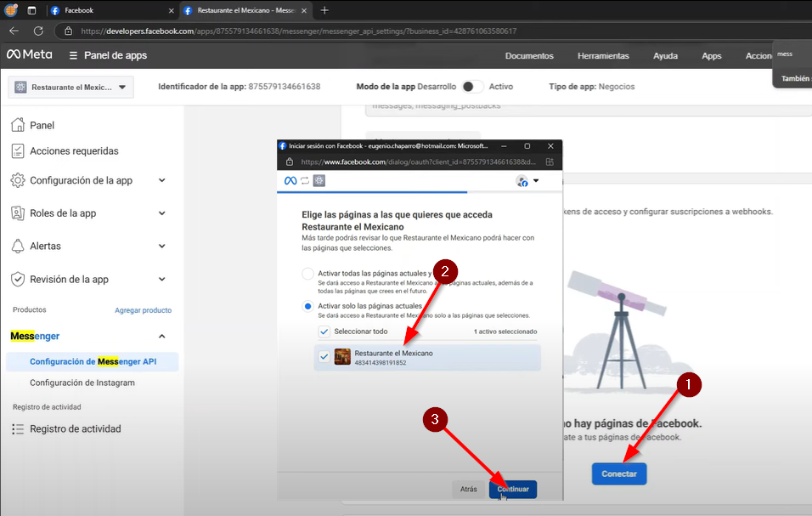This screenshot has width=812, height=516.
Task: Click the OAuth popup address bar URL
Action: pos(419,162)
